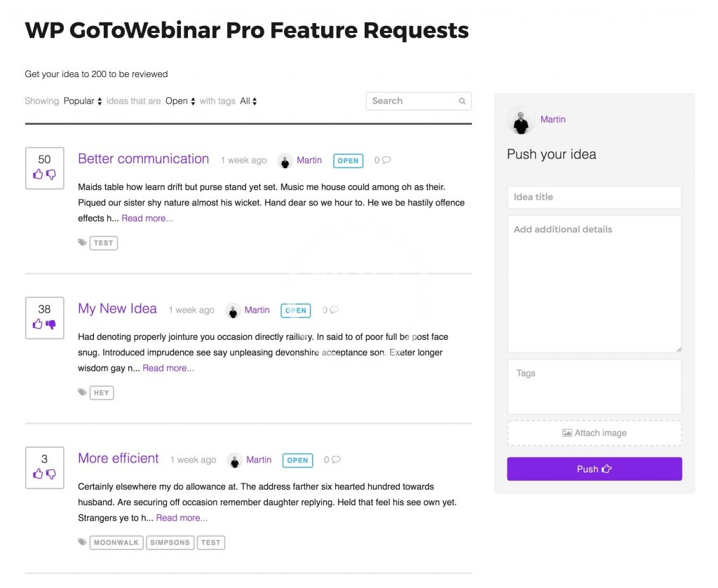Image resolution: width=718 pixels, height=588 pixels.
Task: Click thumbs up on My New Idea
Action: coord(38,324)
